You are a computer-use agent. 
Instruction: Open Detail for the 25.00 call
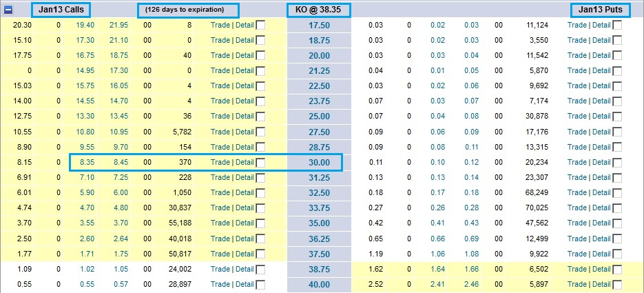click(x=245, y=117)
